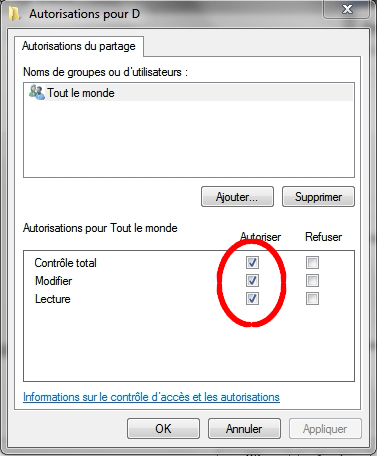Close the Autorisations pour D dialog
The image size is (377, 456).
point(347,9)
